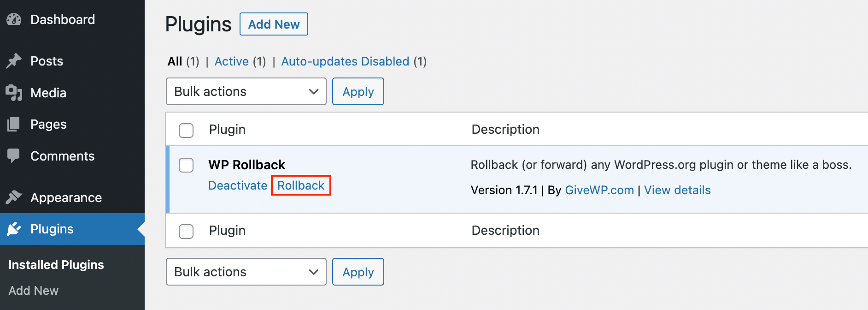Image resolution: width=868 pixels, height=310 pixels.
Task: Check the WP Rollback plugin checkbox
Action: (186, 165)
